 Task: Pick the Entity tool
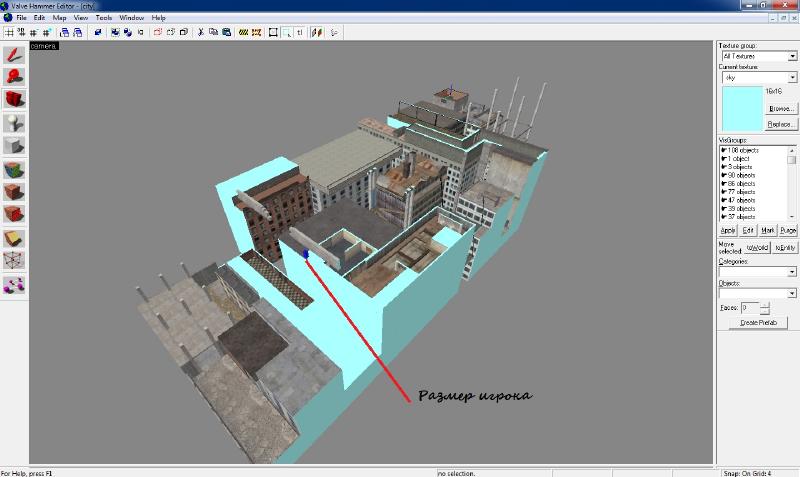point(14,122)
